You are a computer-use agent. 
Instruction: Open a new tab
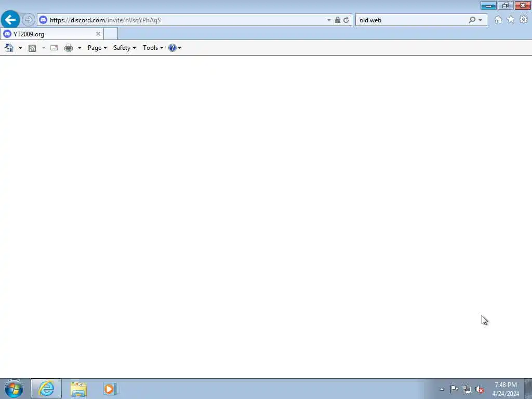pos(111,34)
